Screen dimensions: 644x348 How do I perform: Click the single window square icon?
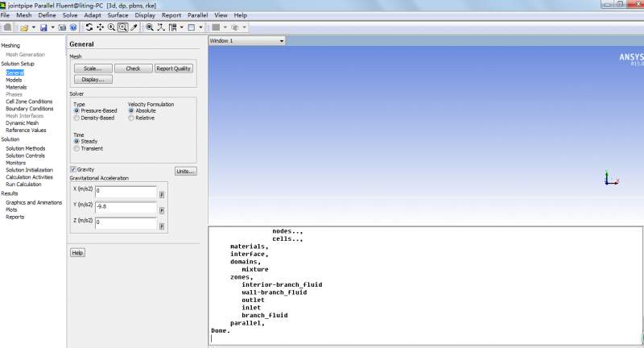(x=192, y=27)
